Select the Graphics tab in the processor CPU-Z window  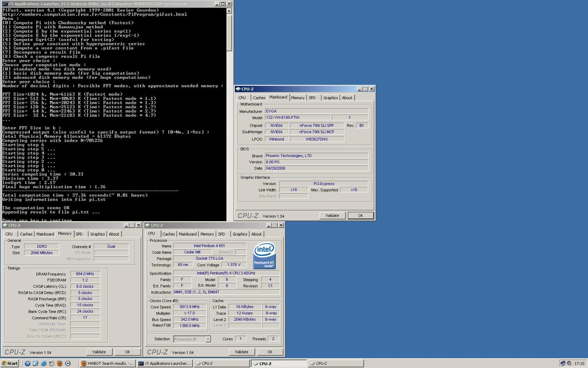pos(240,234)
